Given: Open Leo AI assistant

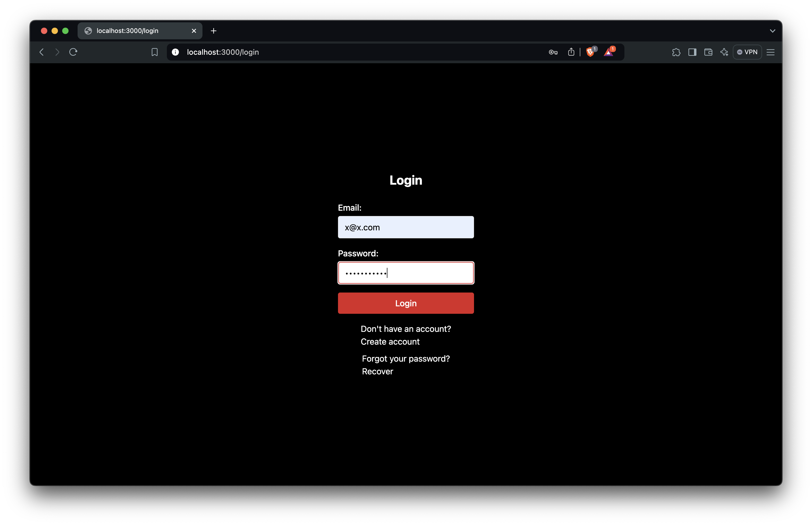Looking at the screenshot, I should pyautogui.click(x=724, y=52).
